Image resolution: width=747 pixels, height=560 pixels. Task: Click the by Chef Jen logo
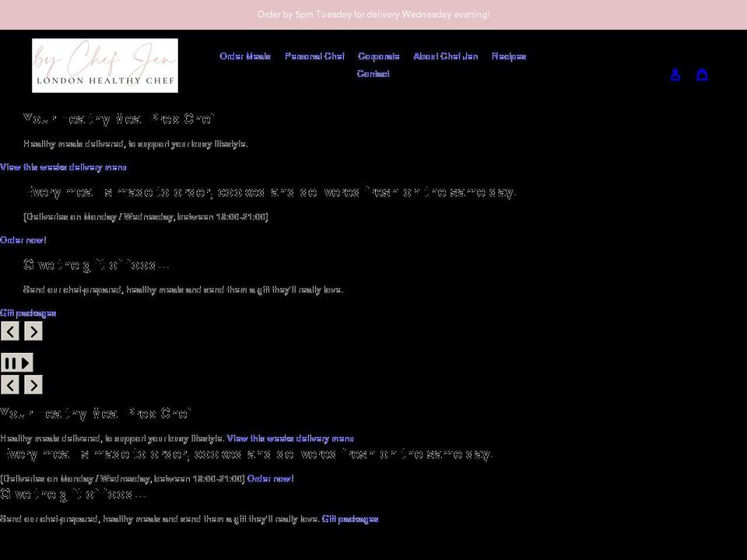point(105,65)
